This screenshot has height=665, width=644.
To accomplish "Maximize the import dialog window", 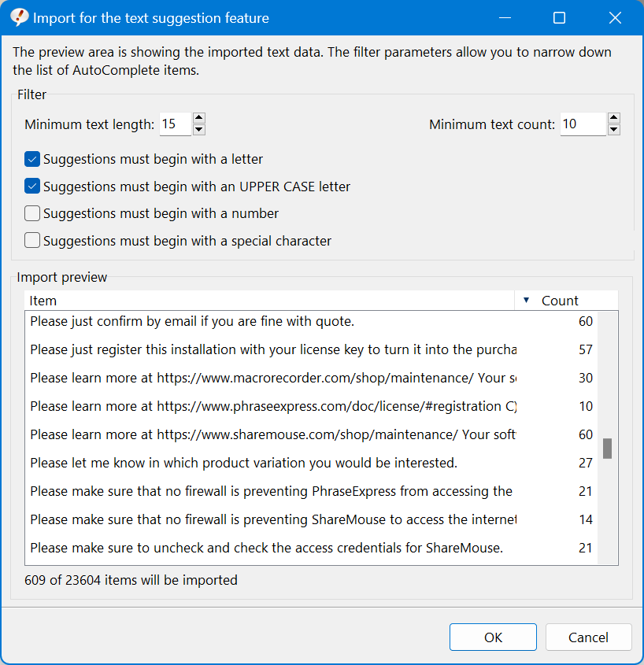I will coord(559,18).
